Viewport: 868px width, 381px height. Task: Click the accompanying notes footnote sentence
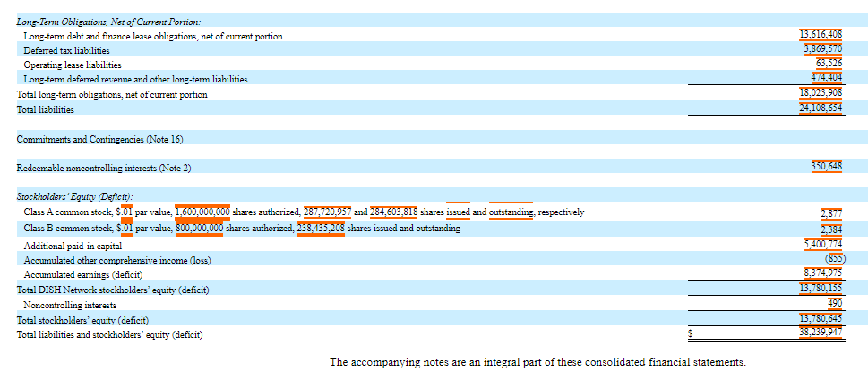pos(538,362)
